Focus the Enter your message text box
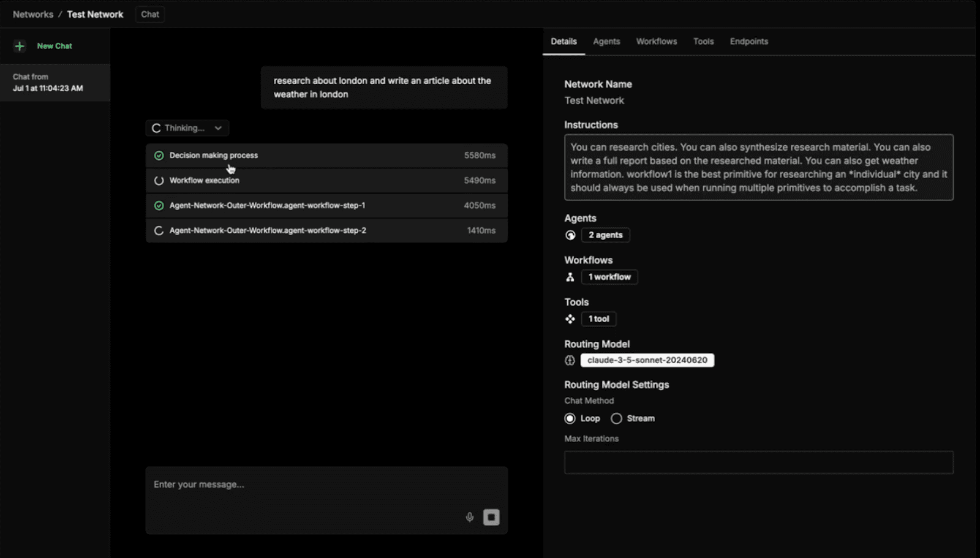Screen dimensions: 980x558 (x=306, y=484)
